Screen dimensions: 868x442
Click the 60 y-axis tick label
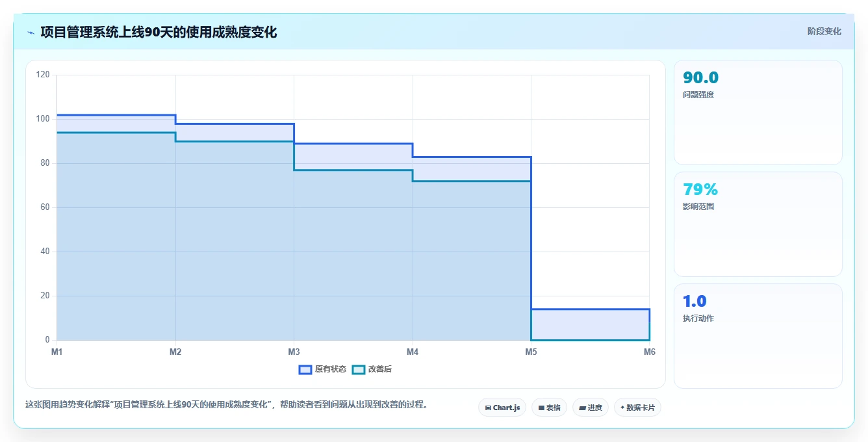tap(45, 207)
